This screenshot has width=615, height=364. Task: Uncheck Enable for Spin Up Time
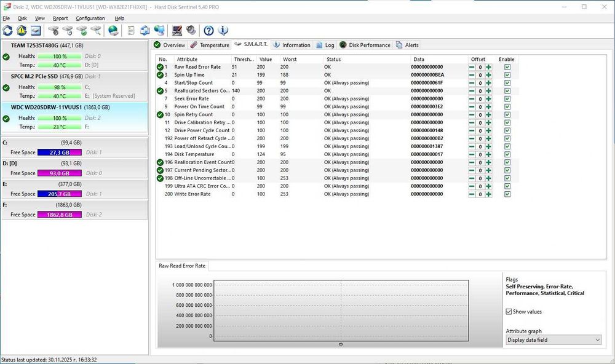click(x=507, y=75)
